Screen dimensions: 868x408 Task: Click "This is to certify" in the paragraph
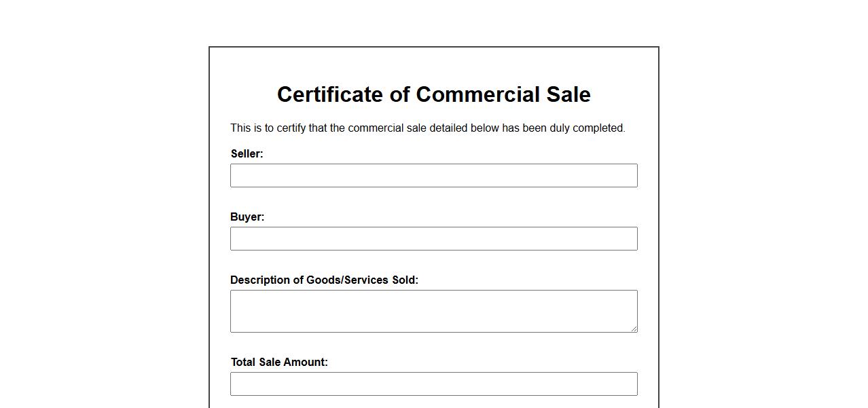(x=268, y=128)
